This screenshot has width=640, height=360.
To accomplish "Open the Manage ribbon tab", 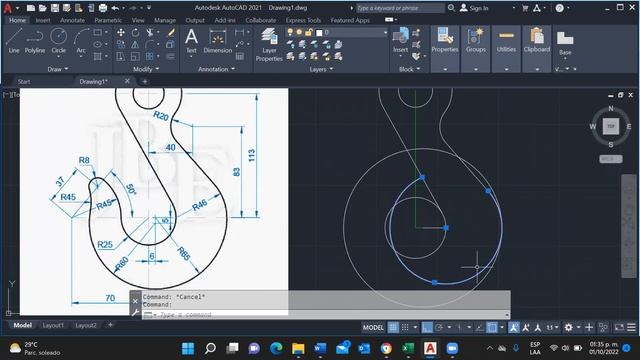I will point(165,20).
